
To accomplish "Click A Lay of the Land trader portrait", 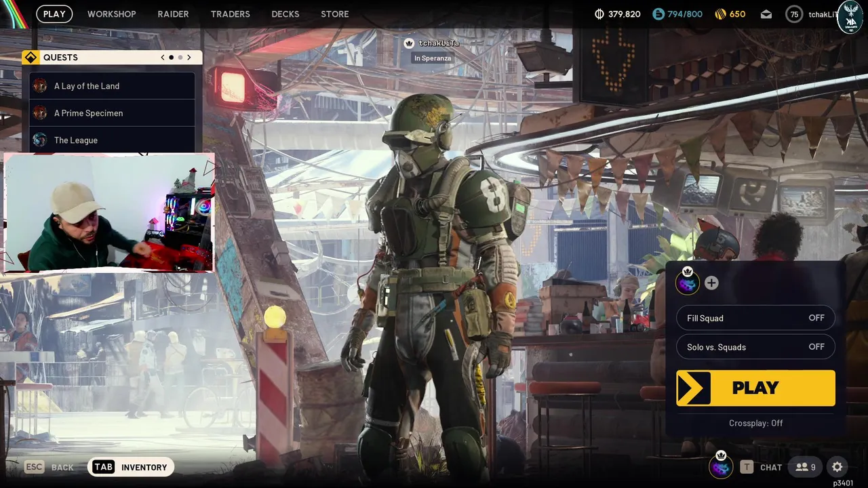I will click(x=40, y=86).
